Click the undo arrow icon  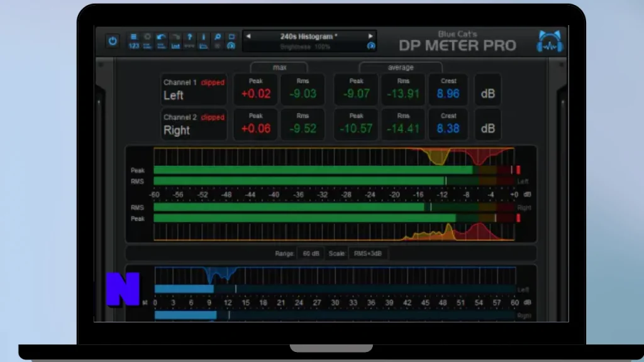162,36
